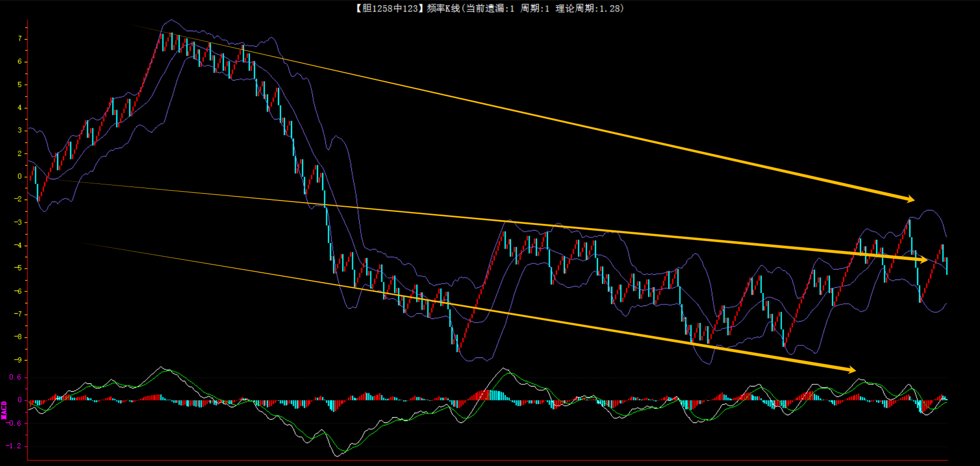Click the 0.6 label on the MACD axis
The width and height of the screenshot is (980, 466).
[x=16, y=378]
